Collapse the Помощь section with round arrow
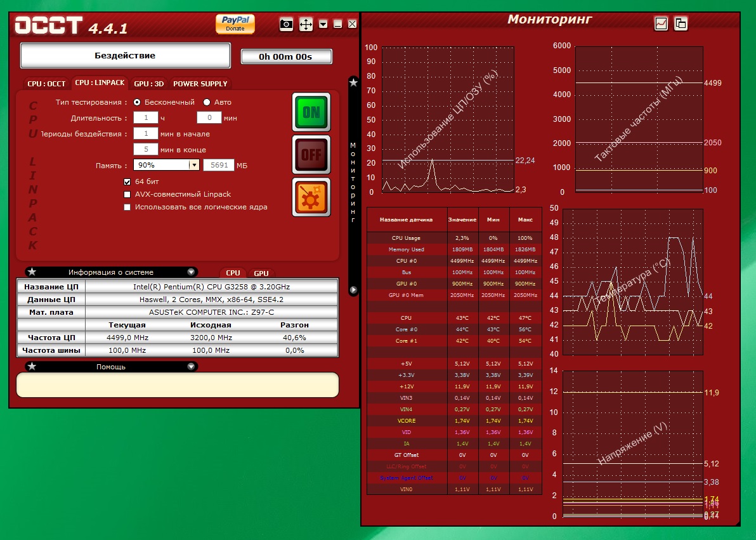Image resolution: width=756 pixels, height=540 pixels. (191, 366)
